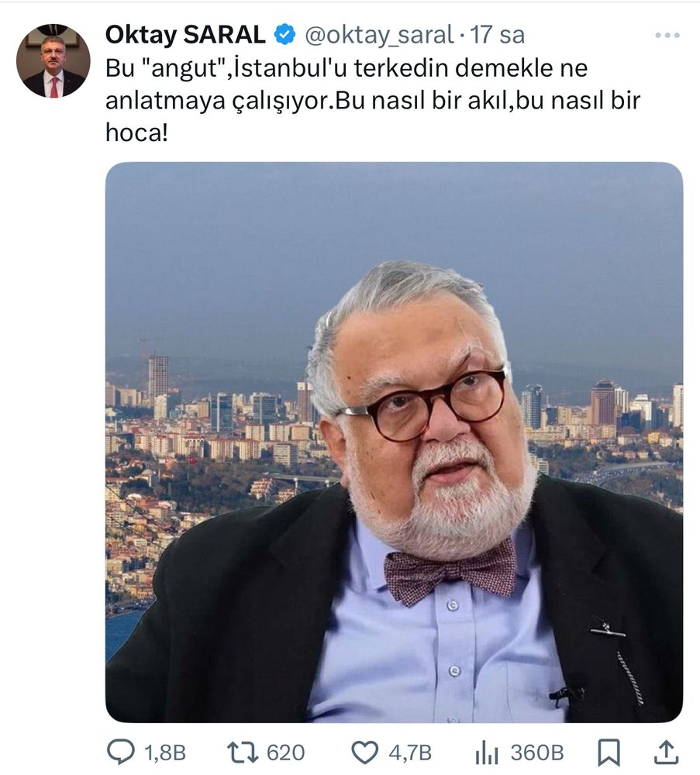700x775 pixels.
Task: Click the 4,7B likes count
Action: (x=410, y=753)
